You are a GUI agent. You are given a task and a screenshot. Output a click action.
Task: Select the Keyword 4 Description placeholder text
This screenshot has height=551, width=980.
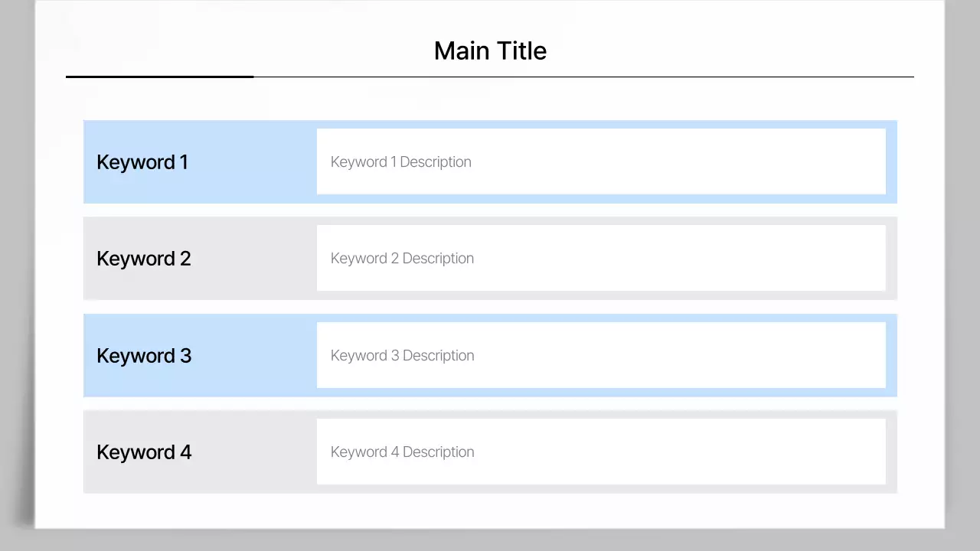coord(403,452)
